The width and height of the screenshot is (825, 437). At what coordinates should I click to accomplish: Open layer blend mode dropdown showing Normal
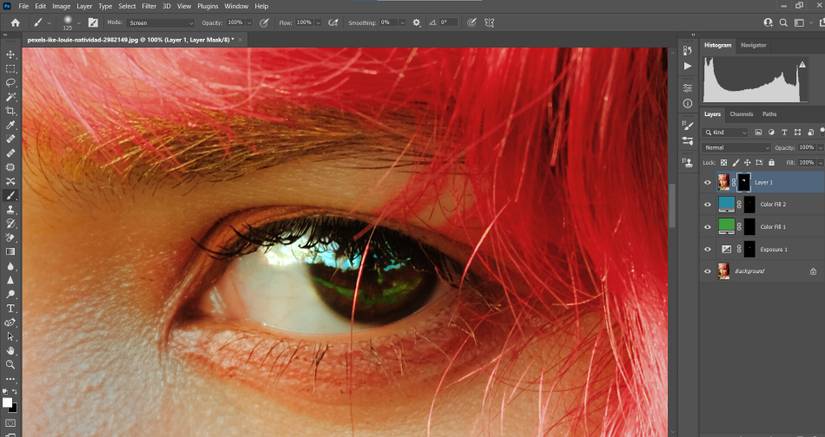tap(737, 148)
